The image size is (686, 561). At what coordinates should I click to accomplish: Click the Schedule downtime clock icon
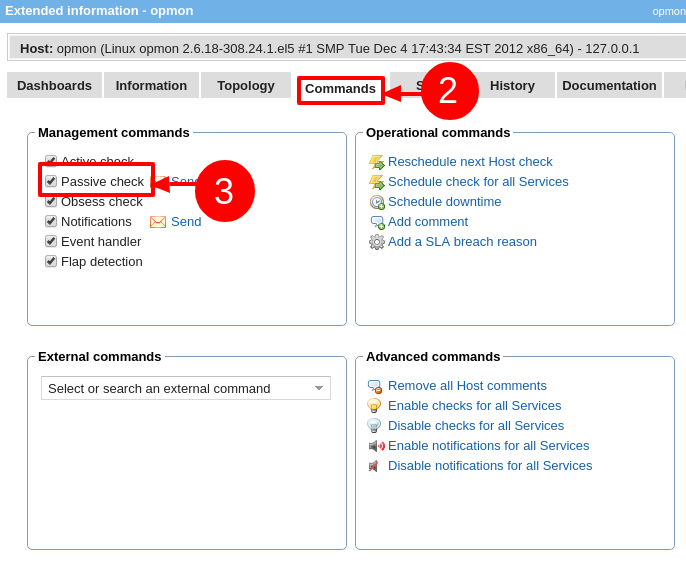[x=376, y=202]
